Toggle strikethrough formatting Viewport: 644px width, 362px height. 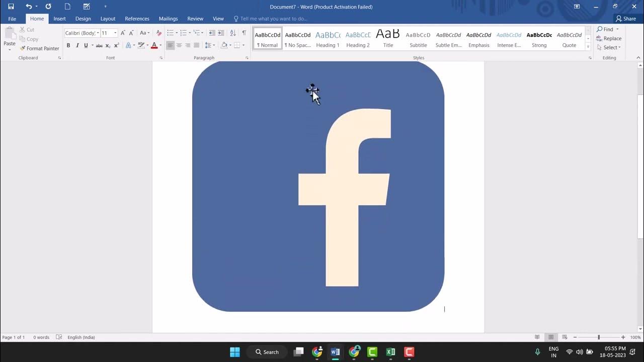(x=99, y=45)
